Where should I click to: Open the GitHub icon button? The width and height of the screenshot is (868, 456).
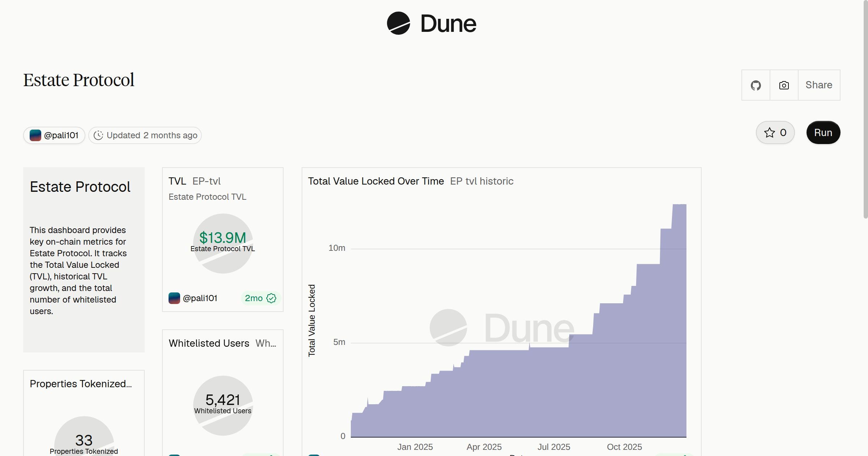tap(756, 85)
